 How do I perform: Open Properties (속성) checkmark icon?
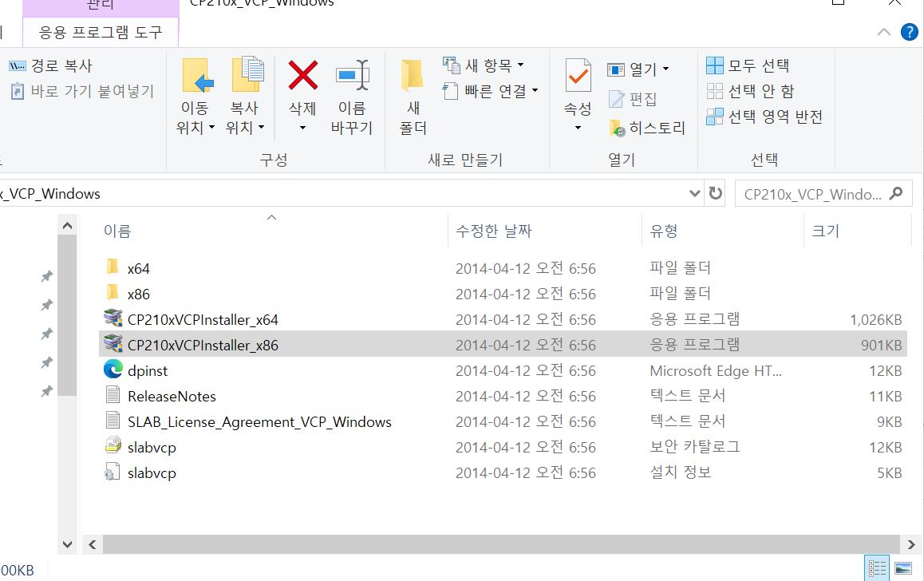click(x=578, y=77)
